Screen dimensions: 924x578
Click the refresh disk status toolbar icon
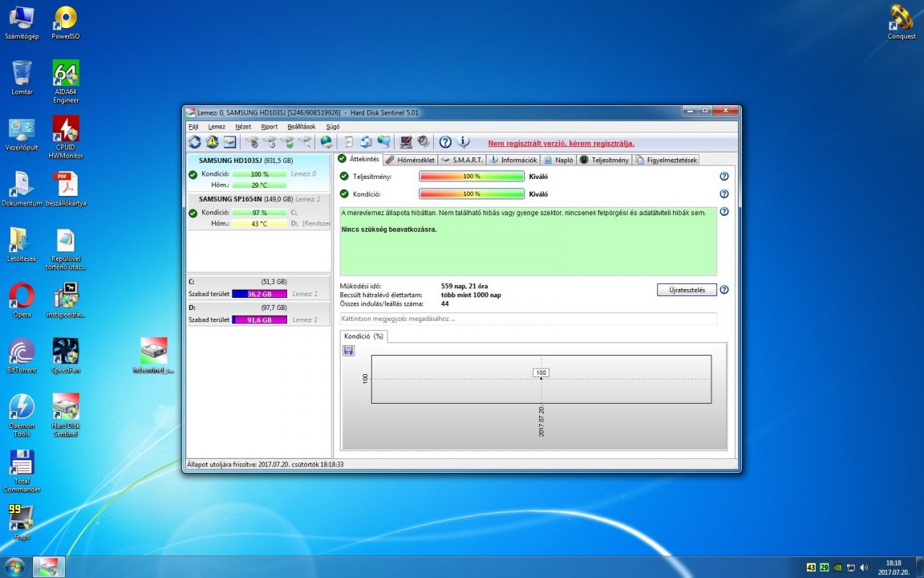tap(194, 142)
